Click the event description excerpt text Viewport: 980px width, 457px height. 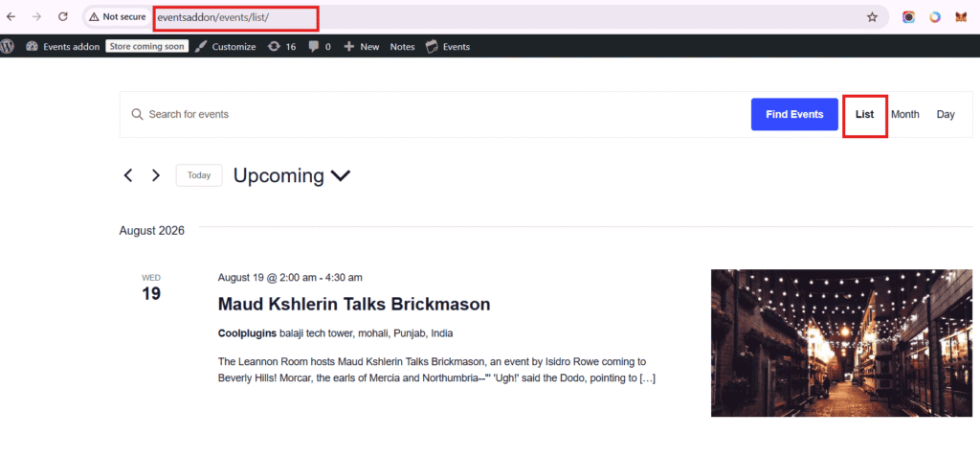[x=436, y=370]
